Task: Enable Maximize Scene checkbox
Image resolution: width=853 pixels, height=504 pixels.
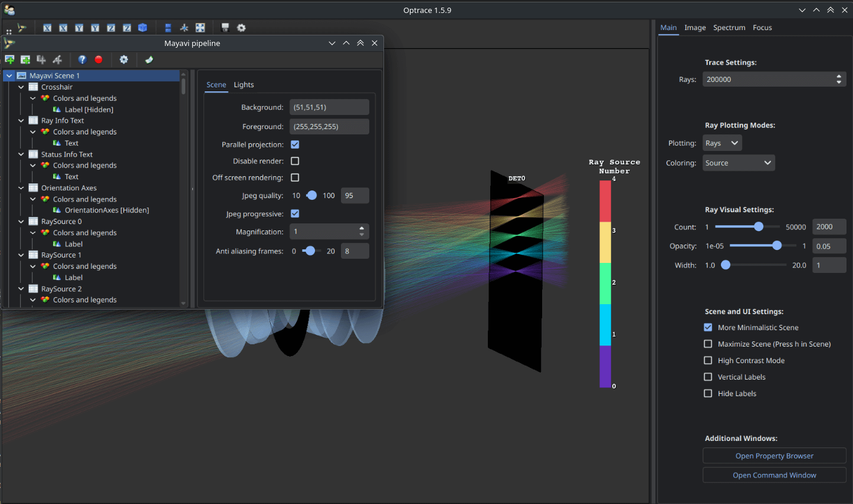Action: (708, 344)
